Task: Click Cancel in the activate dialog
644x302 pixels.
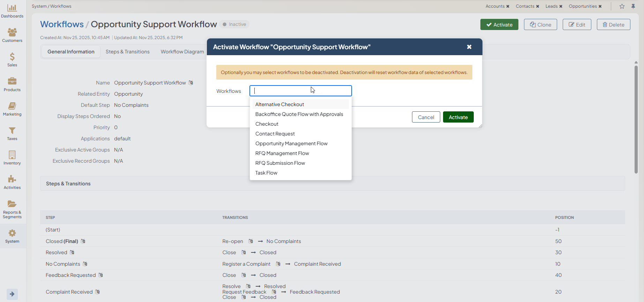Action: 426,117
